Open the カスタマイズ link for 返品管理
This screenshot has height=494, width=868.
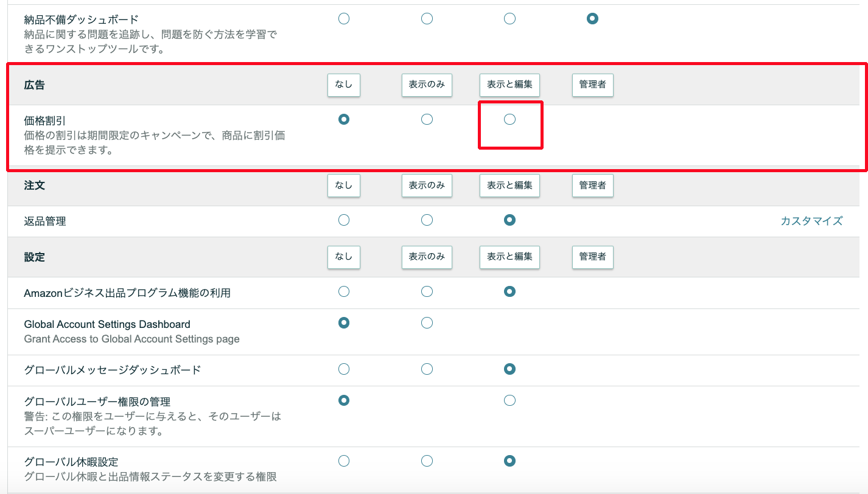(811, 221)
